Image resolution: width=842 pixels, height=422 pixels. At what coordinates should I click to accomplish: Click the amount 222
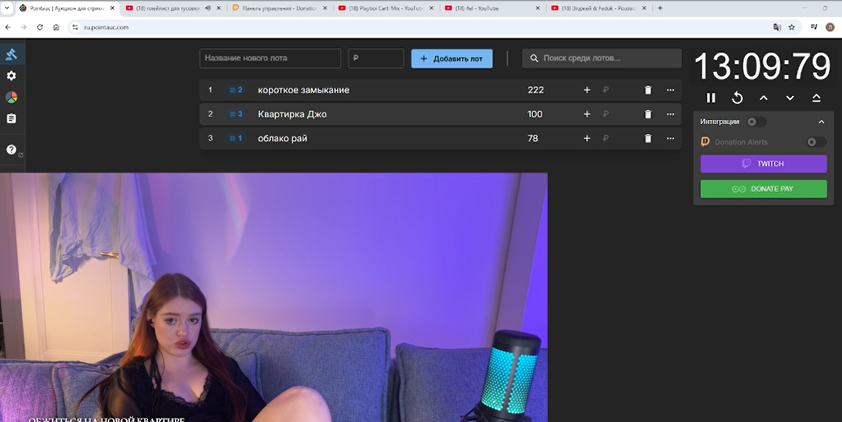[x=535, y=90]
